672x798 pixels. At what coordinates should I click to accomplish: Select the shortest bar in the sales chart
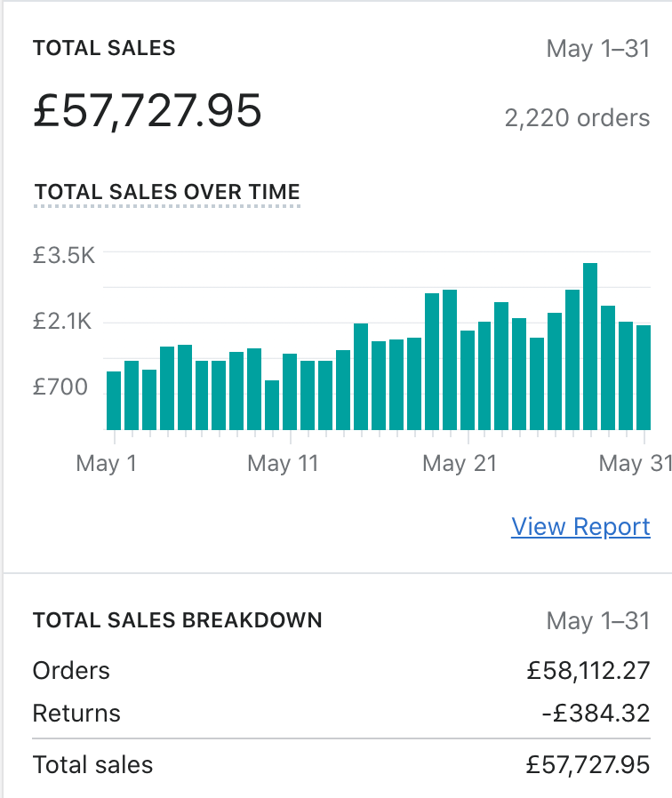pos(272,405)
